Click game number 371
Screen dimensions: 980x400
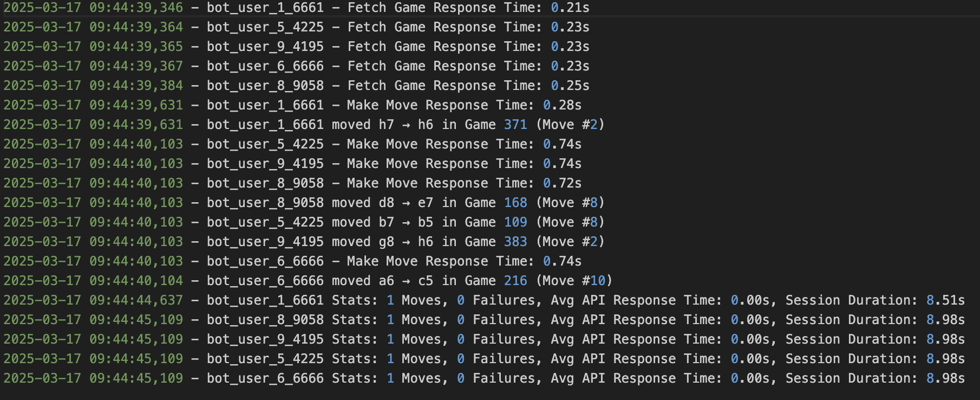click(x=515, y=125)
